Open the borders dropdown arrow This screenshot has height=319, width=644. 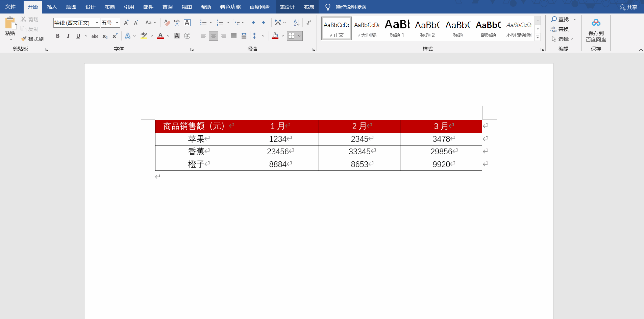click(299, 36)
